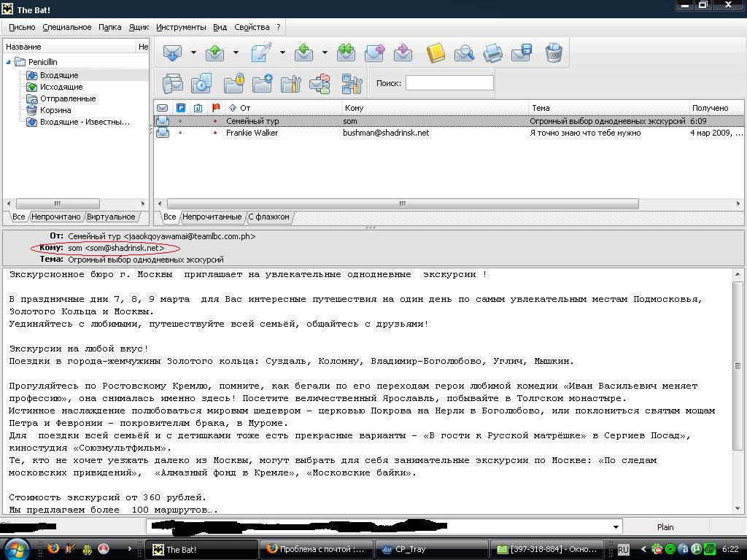Click the folder with padlock icon
747x560 pixels.
click(234, 83)
